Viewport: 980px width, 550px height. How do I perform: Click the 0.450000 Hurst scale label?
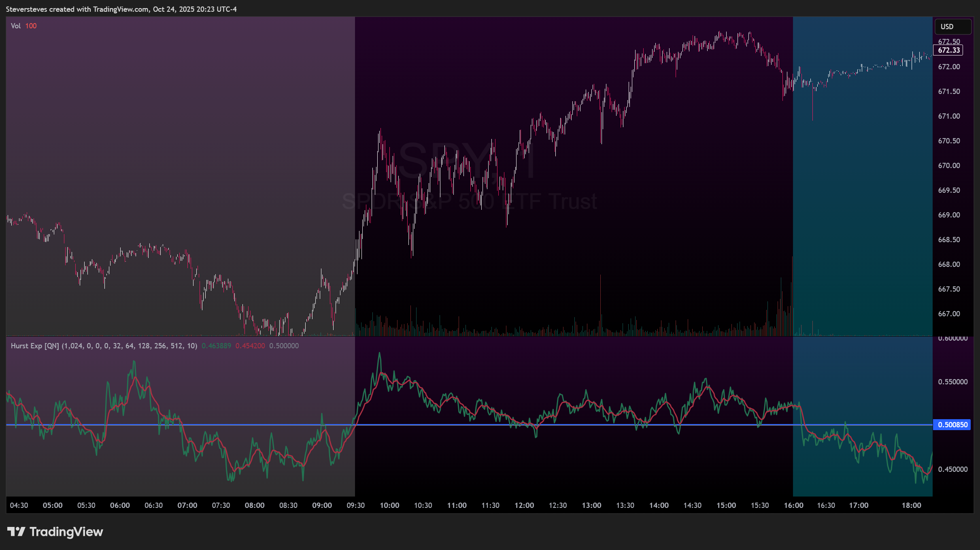click(x=953, y=469)
